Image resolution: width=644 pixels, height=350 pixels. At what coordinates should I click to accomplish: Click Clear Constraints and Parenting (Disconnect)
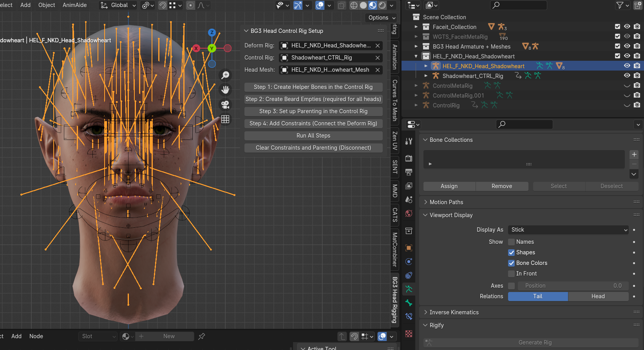tap(313, 148)
